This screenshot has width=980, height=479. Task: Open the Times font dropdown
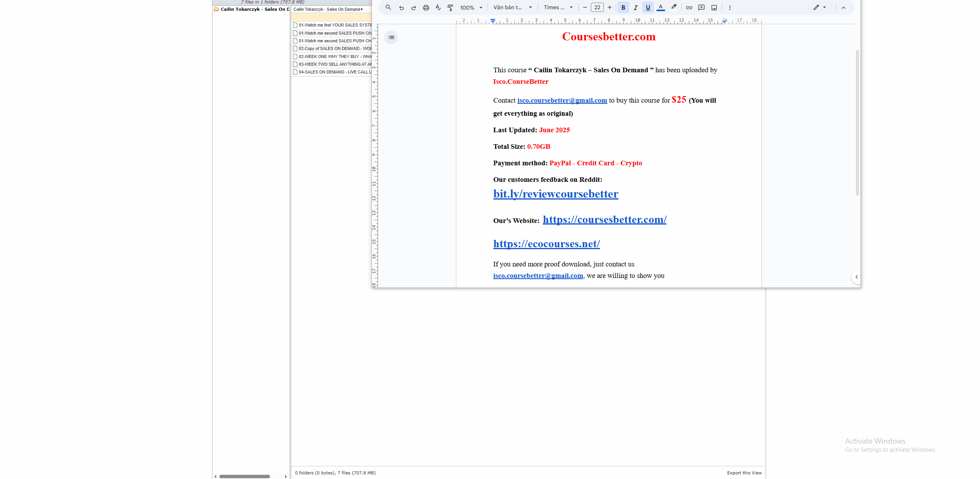point(558,8)
